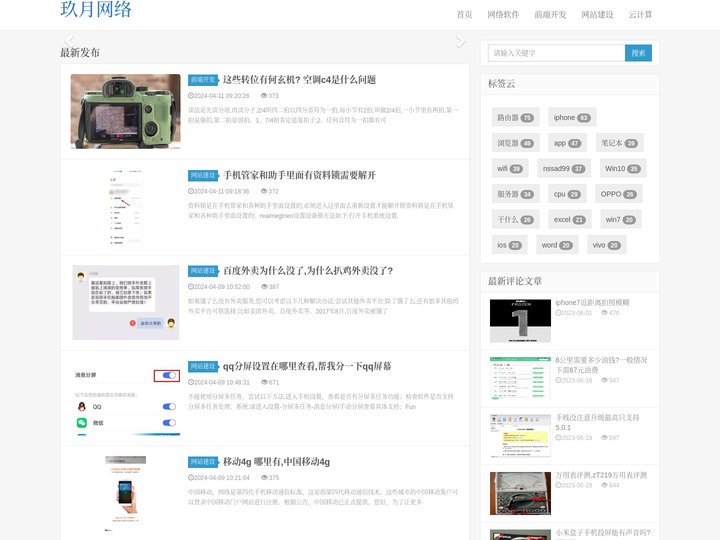This screenshot has height=540, width=720.
Task: Select the 服务器 tag
Action: point(515,194)
